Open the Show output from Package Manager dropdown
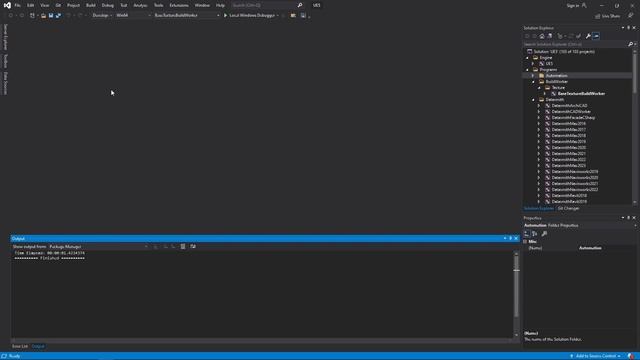Viewport: 640px width, 360px height. click(98, 247)
